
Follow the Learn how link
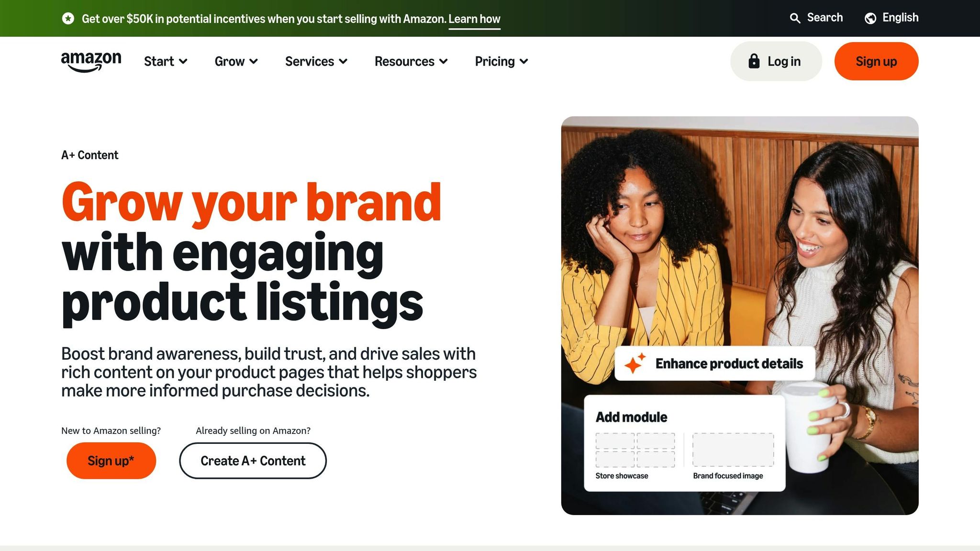coord(474,19)
